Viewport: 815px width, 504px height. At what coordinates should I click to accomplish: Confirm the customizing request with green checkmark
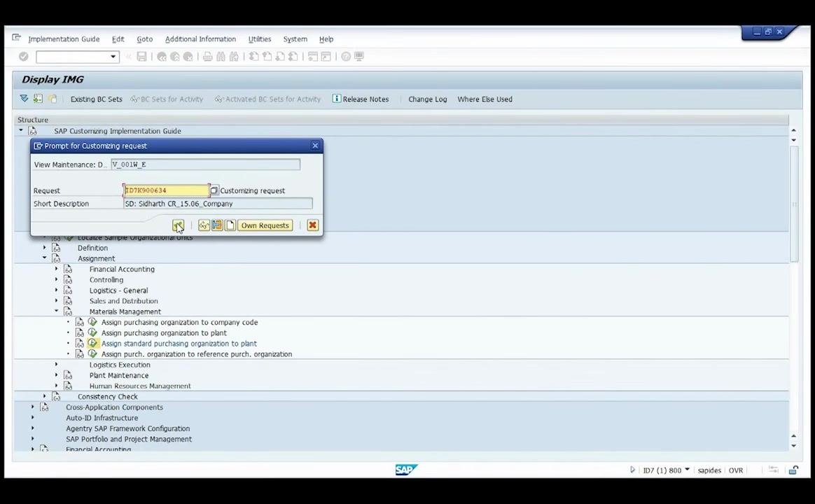pos(178,225)
